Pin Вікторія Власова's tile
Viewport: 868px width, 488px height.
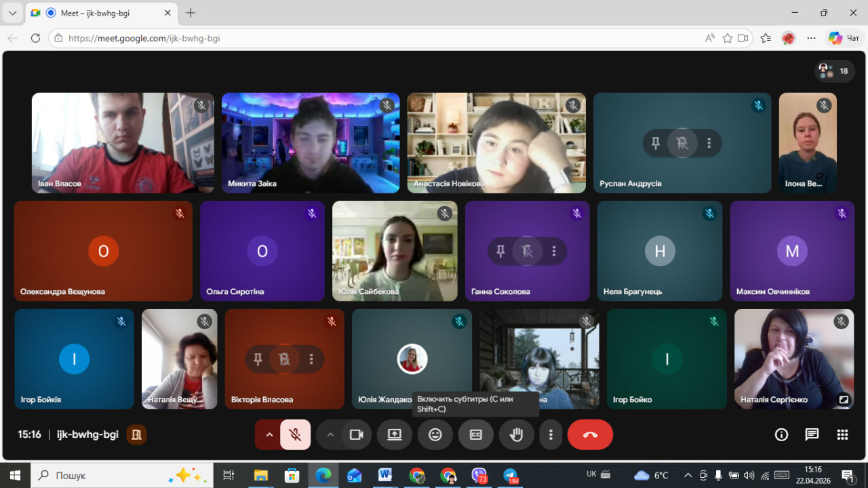[258, 359]
